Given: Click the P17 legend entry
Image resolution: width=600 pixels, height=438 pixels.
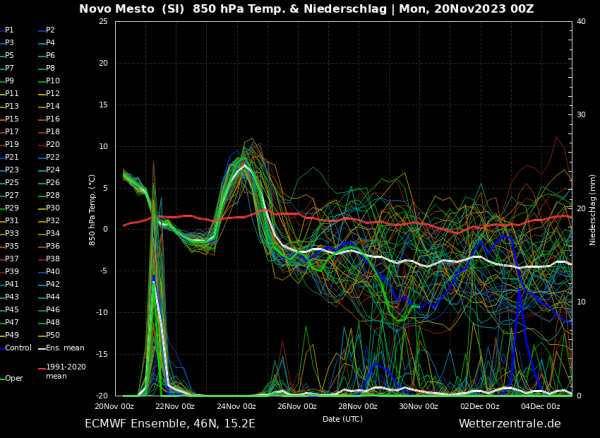Looking at the screenshot, I should click(9, 132).
